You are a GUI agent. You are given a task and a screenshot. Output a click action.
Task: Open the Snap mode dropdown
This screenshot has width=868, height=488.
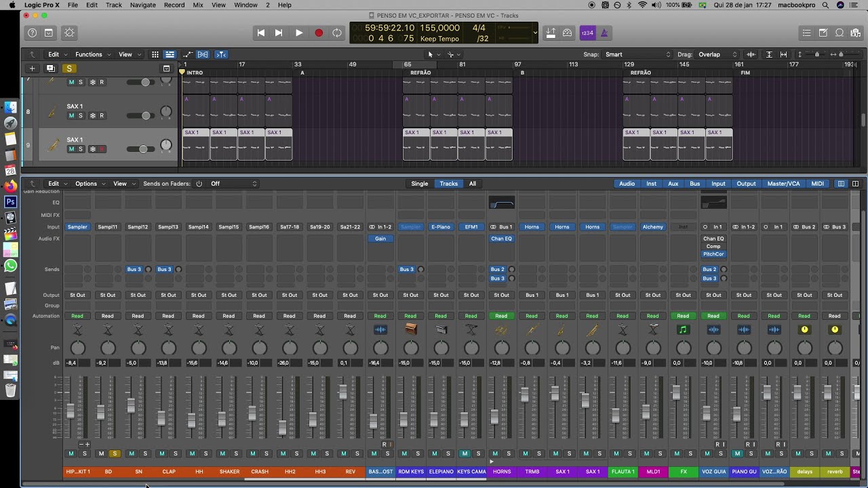637,54
